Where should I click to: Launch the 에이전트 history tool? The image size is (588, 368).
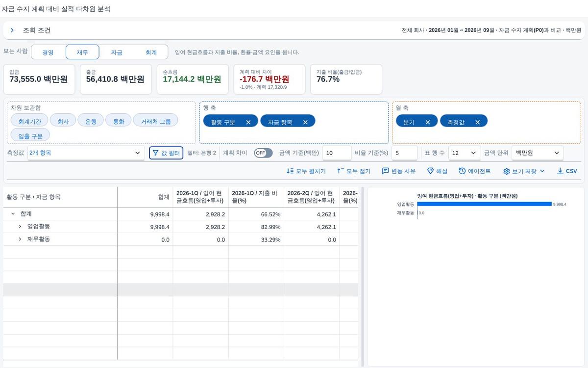click(475, 171)
